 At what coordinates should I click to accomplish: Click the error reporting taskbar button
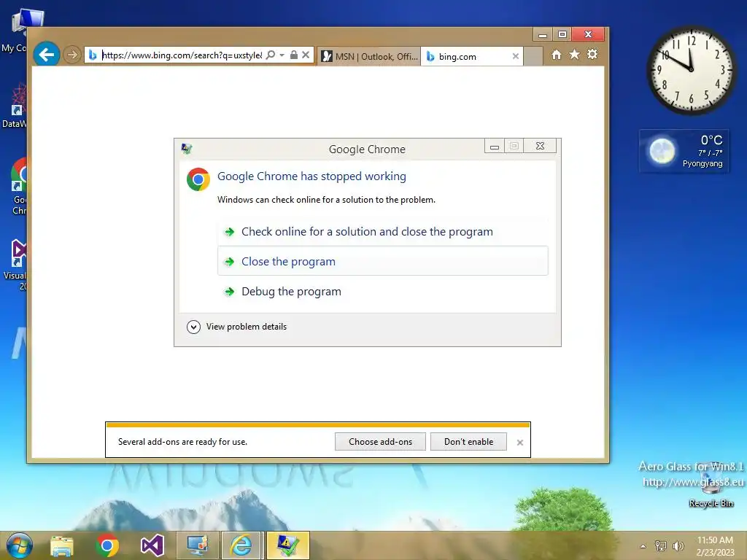[x=287, y=545]
